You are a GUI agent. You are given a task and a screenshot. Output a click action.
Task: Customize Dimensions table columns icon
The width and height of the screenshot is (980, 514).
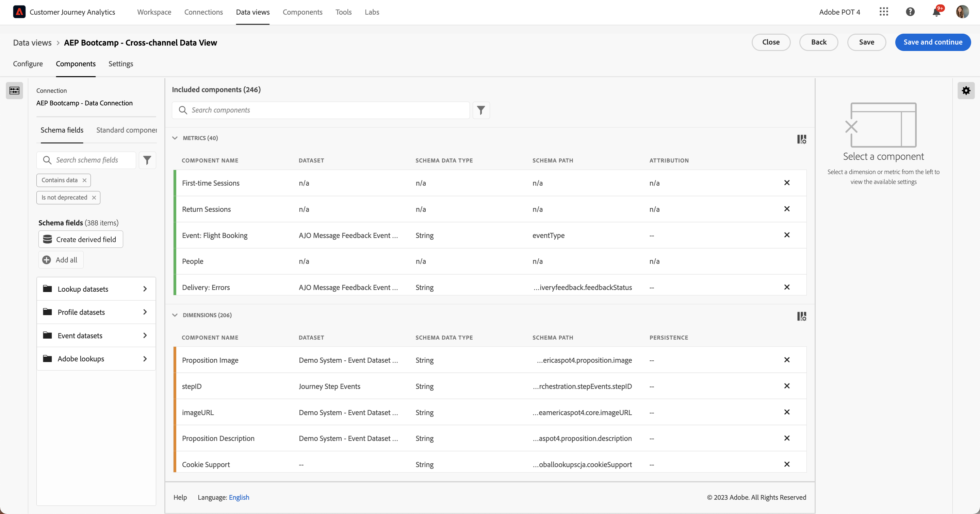point(802,316)
